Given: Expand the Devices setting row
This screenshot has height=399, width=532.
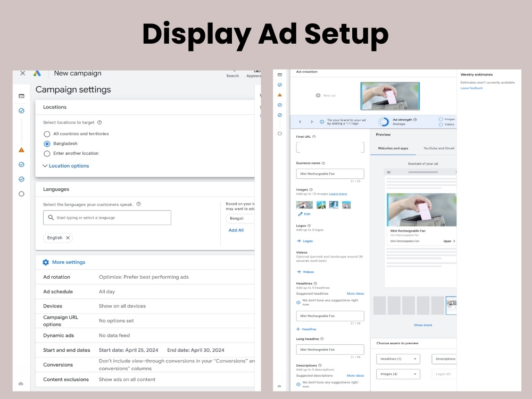Looking at the screenshot, I should pos(145,306).
